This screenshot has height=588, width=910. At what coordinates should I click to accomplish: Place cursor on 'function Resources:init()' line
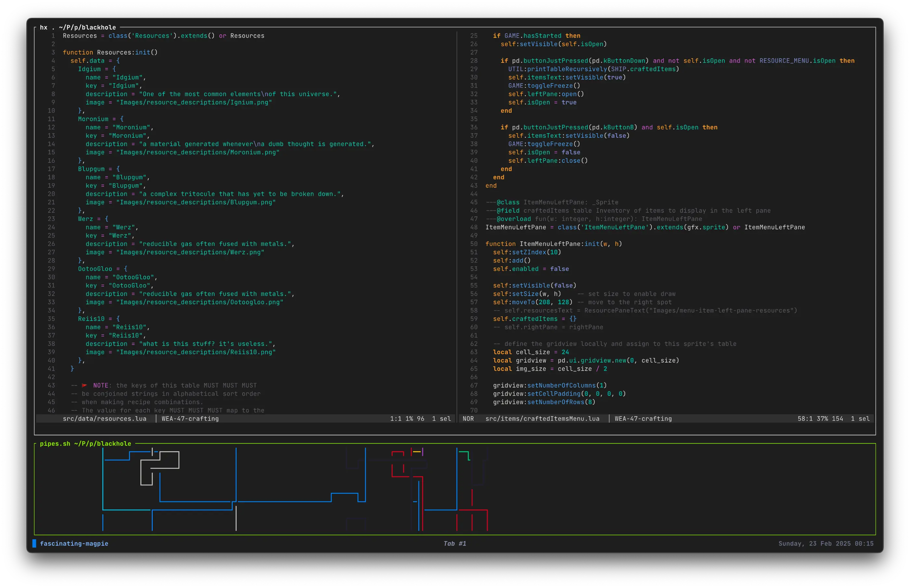point(110,52)
